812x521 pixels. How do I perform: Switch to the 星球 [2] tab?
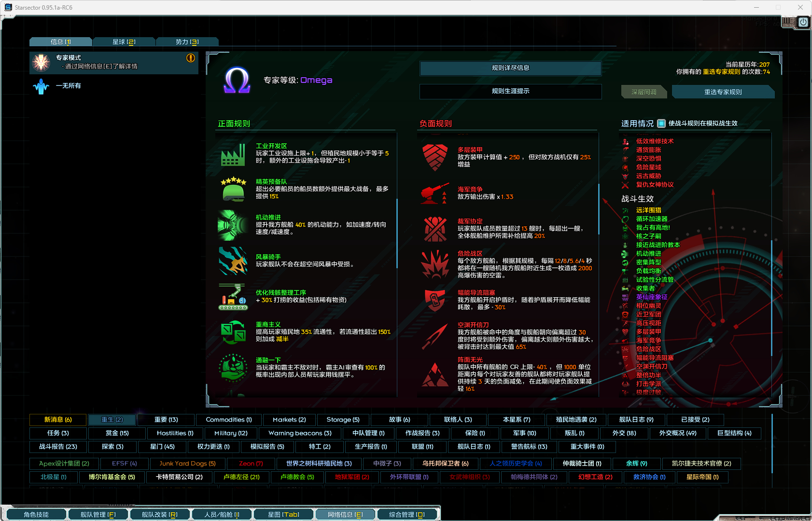[124, 42]
